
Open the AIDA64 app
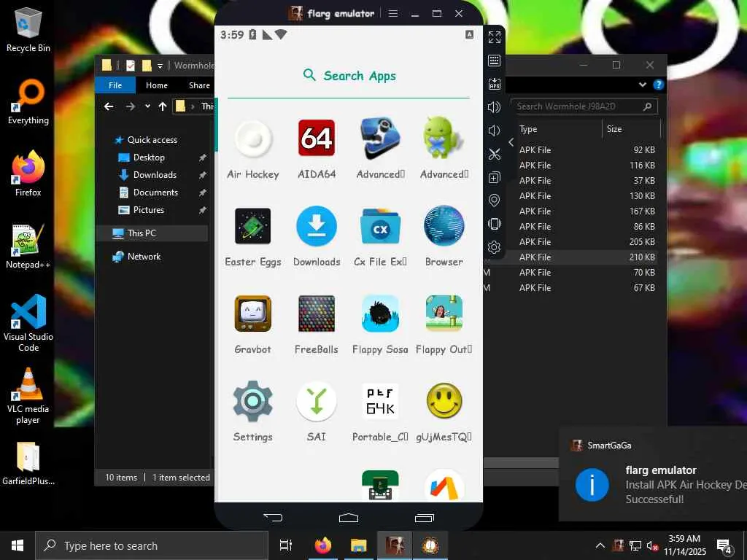(317, 149)
